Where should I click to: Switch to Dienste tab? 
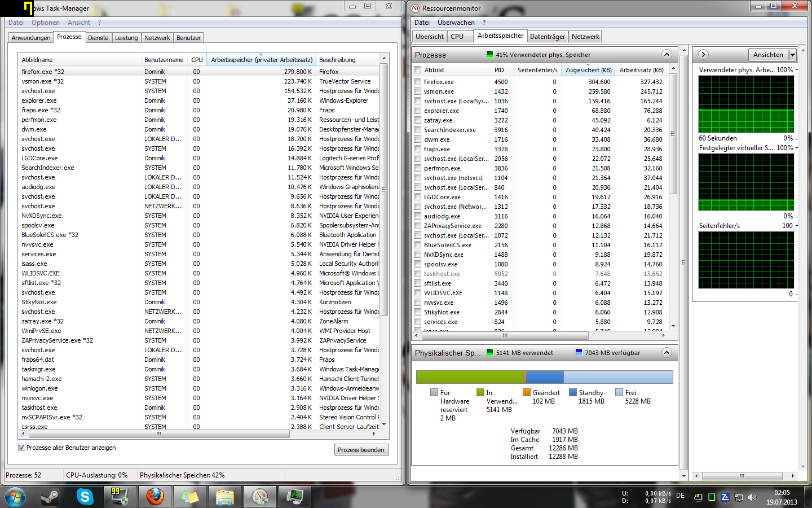(98, 38)
